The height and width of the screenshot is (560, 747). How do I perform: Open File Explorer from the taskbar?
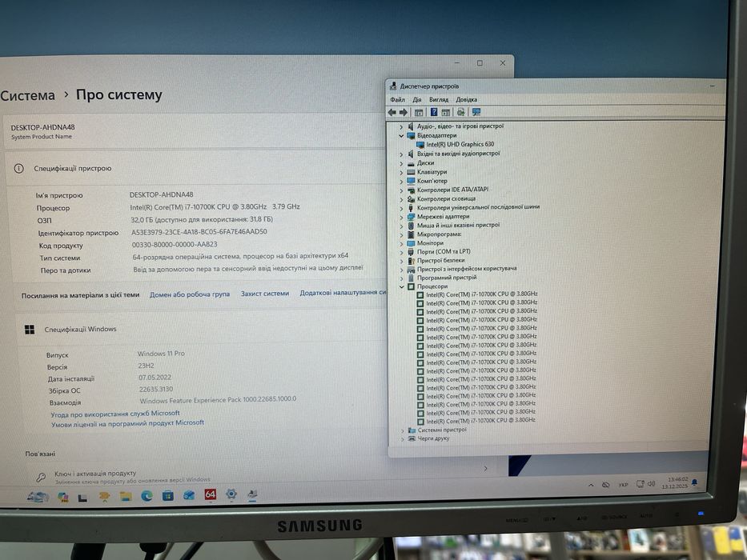(125, 497)
